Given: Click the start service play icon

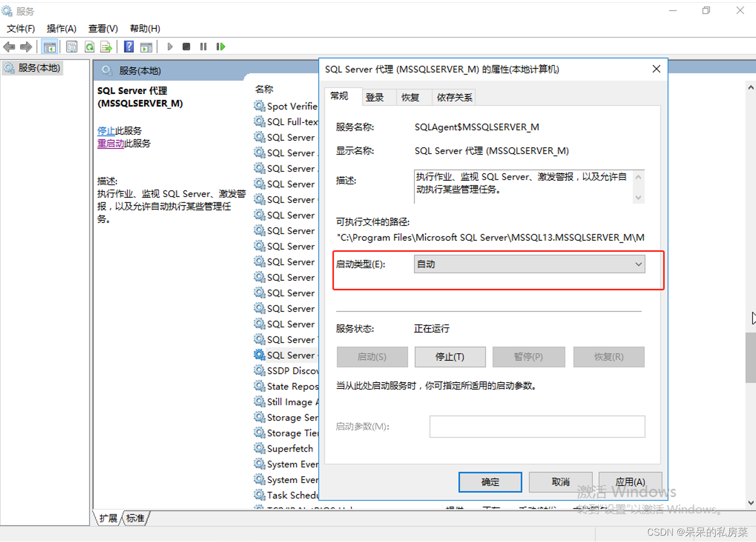Looking at the screenshot, I should click(x=169, y=47).
